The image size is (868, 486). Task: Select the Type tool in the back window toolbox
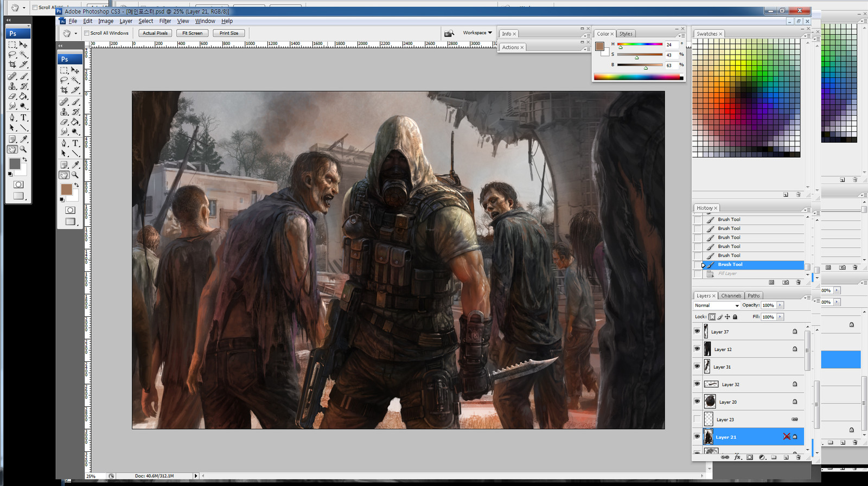(24, 117)
